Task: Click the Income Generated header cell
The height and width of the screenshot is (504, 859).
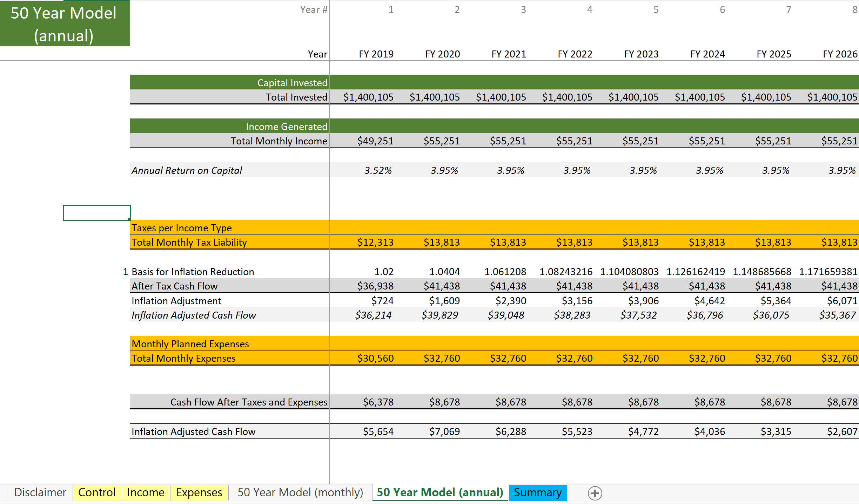Action: click(229, 126)
